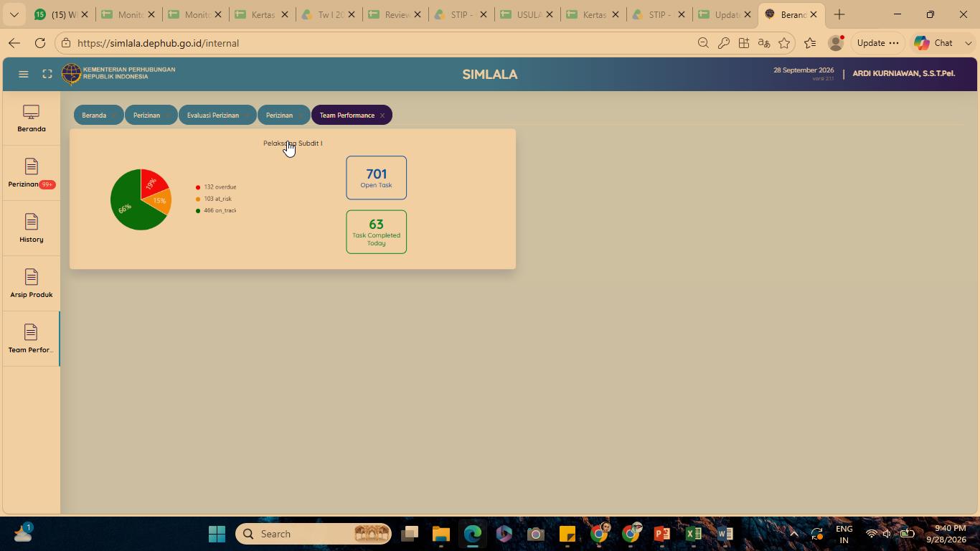Toggle fullscreen mode icon in header
This screenshot has height=551, width=980.
(x=47, y=74)
